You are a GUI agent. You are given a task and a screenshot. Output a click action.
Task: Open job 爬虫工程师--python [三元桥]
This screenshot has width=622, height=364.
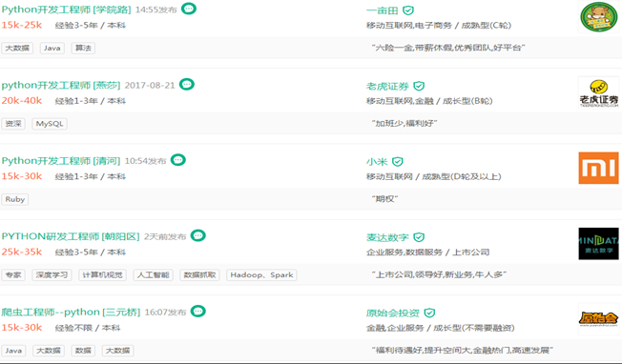[x=71, y=313]
